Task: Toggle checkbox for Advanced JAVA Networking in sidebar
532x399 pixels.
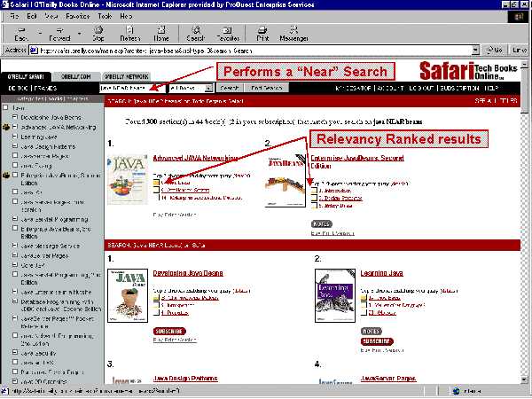Action: [15, 127]
